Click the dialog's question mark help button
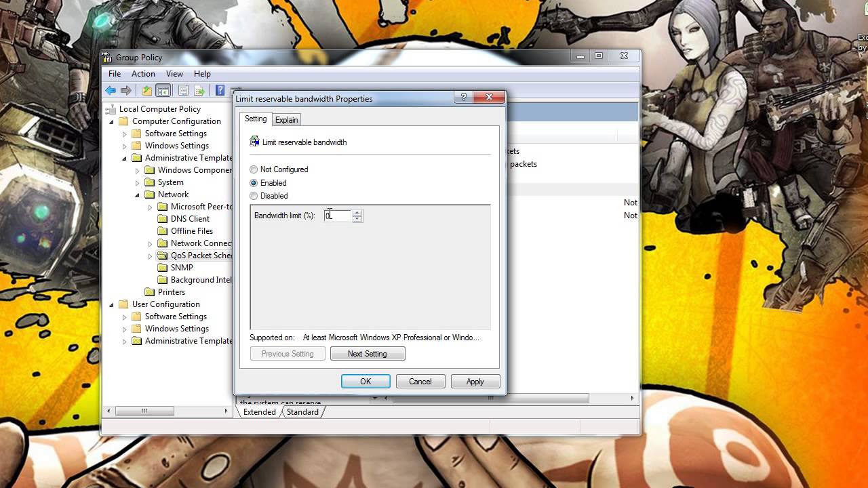This screenshot has height=488, width=868. [x=463, y=98]
